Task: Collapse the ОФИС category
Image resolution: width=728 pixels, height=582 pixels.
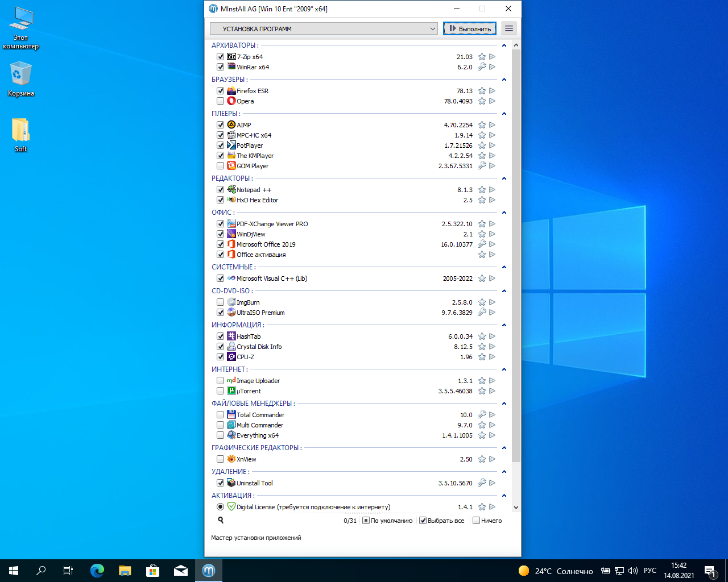Action: pyautogui.click(x=504, y=213)
